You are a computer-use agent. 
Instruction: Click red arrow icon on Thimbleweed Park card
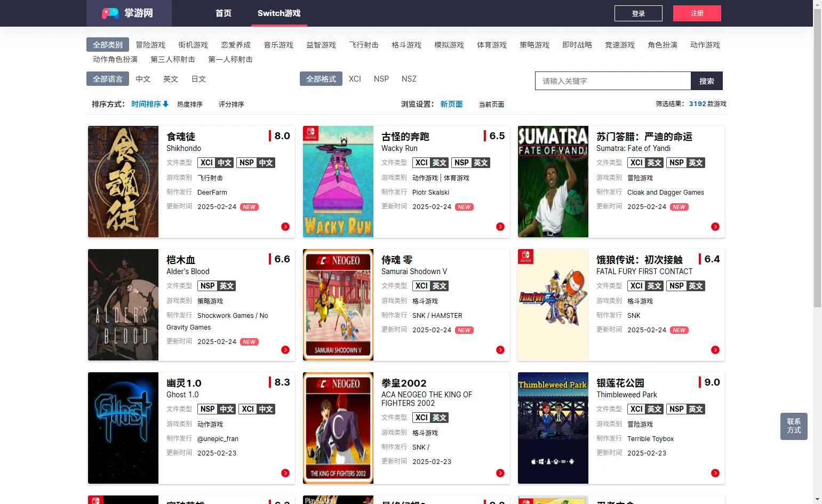click(x=715, y=473)
